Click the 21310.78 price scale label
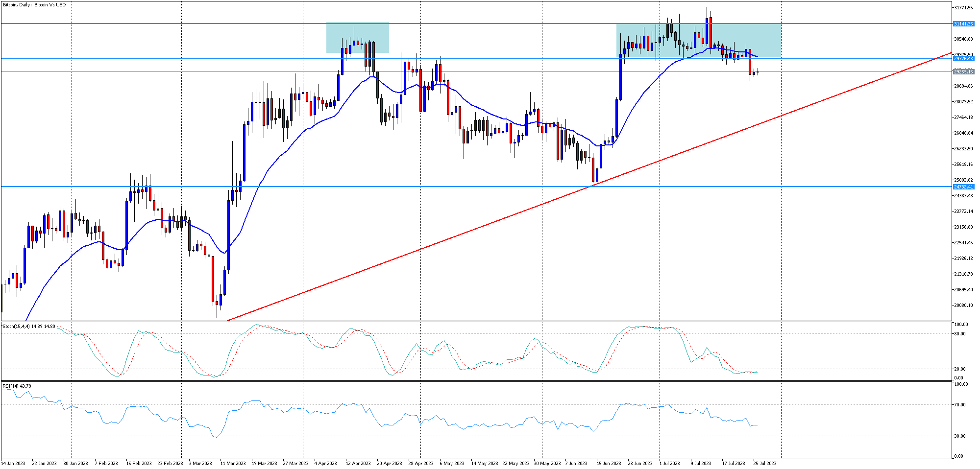The width and height of the screenshot is (980, 469). tap(963, 274)
